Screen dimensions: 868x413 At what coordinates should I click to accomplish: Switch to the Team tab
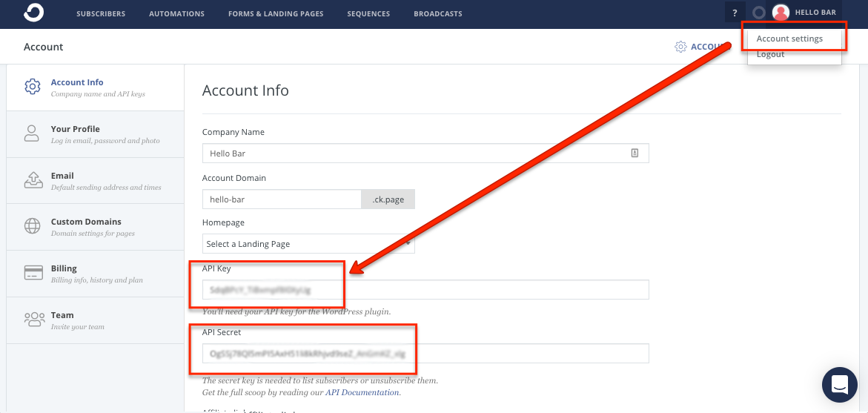click(95, 320)
